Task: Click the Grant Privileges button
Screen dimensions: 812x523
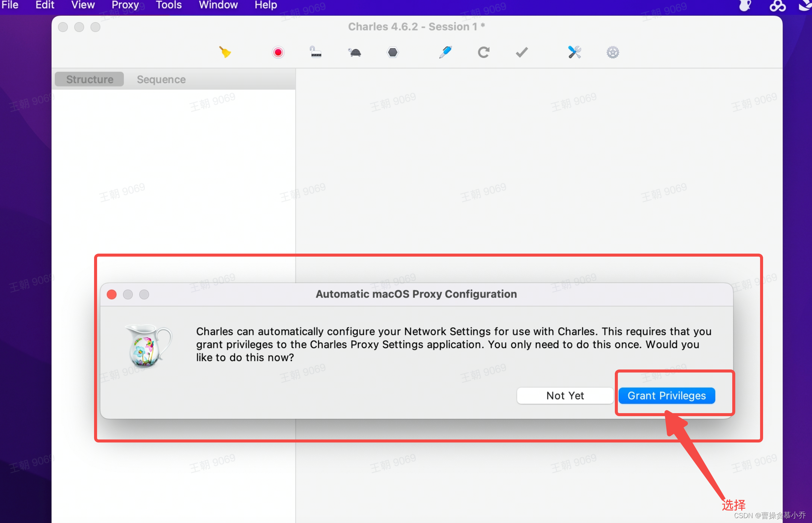Action: [666, 396]
